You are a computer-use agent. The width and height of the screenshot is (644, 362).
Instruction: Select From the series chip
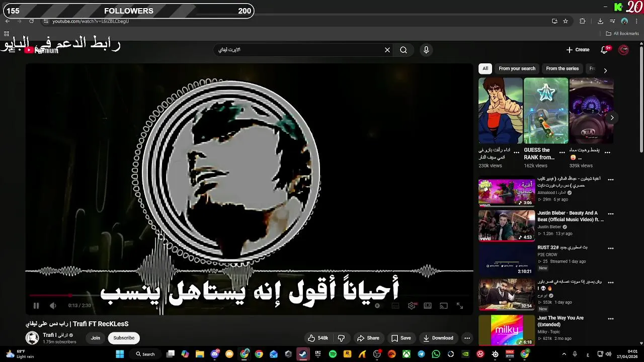[562, 68]
